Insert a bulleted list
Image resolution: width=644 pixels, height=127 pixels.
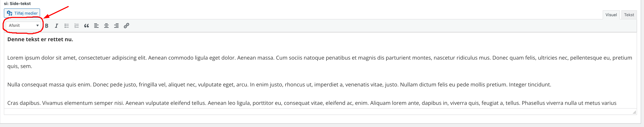[67, 26]
